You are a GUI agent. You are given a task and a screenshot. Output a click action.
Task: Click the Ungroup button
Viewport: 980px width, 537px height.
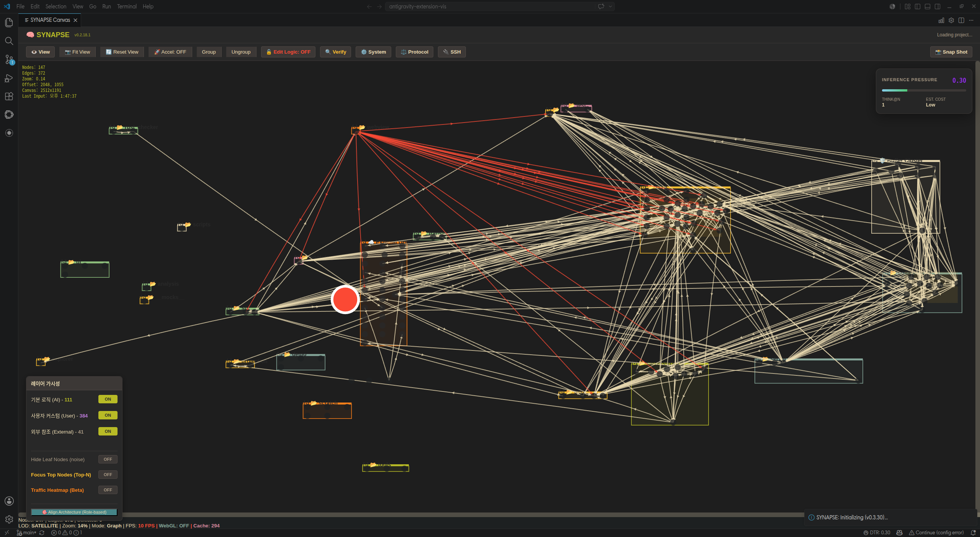pyautogui.click(x=241, y=52)
